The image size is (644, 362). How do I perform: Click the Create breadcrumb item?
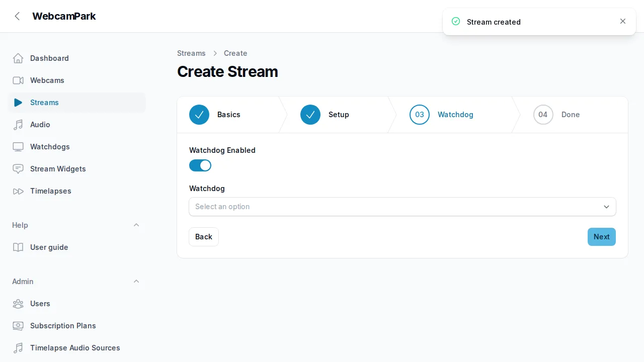pyautogui.click(x=235, y=53)
